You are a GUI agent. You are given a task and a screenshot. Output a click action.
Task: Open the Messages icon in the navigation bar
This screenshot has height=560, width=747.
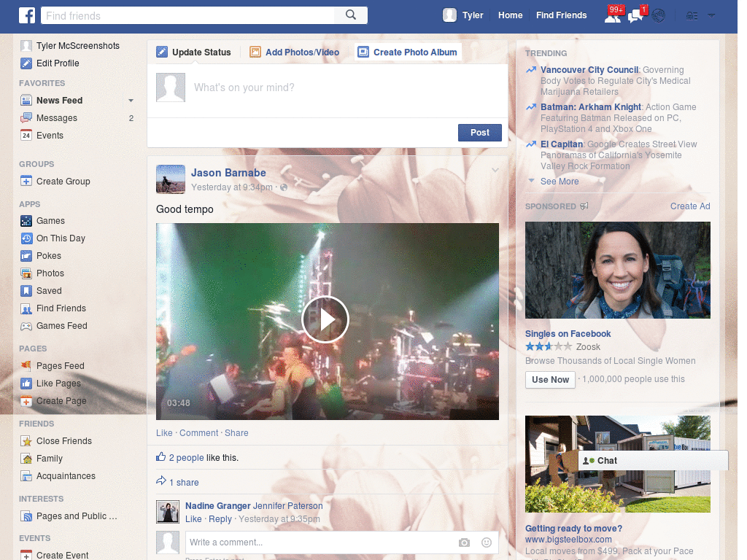[635, 15]
